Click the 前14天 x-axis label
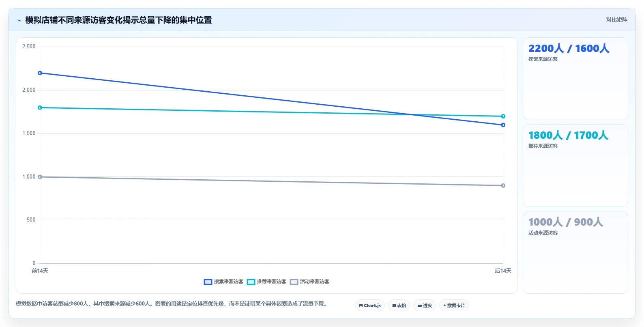The image size is (644, 327). tap(40, 271)
